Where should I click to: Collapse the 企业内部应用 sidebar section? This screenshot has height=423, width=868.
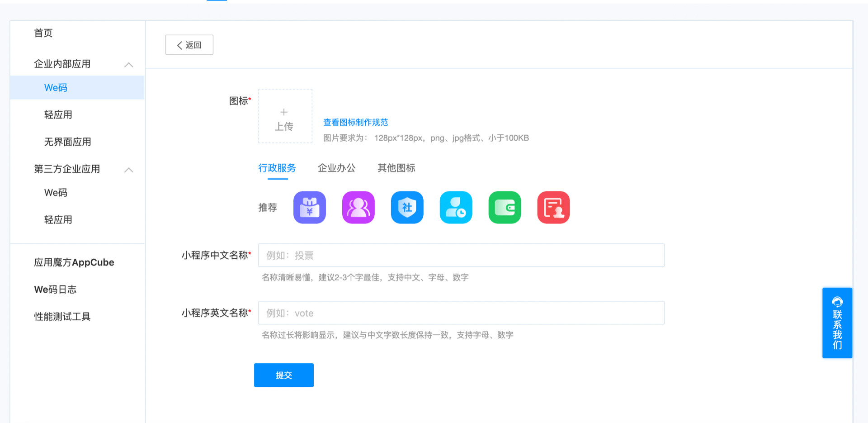coord(129,65)
